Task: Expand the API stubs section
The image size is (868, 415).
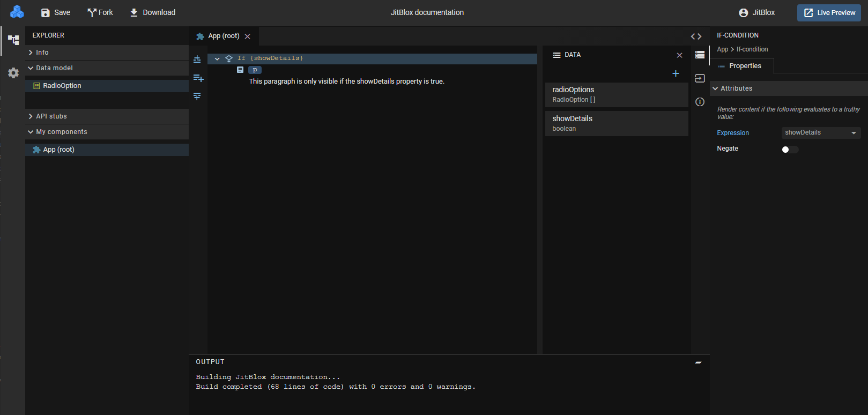Action: click(51, 116)
